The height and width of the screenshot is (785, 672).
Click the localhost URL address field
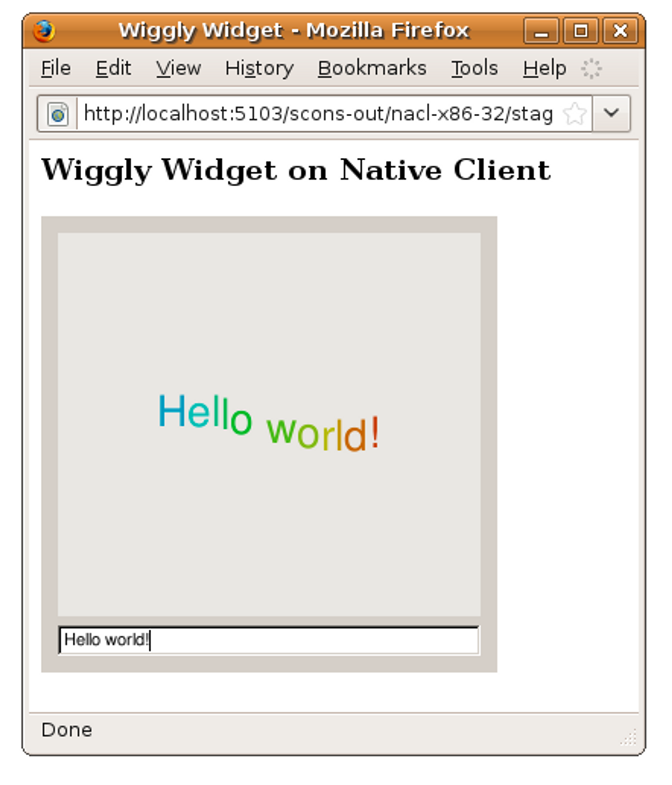pyautogui.click(x=319, y=114)
